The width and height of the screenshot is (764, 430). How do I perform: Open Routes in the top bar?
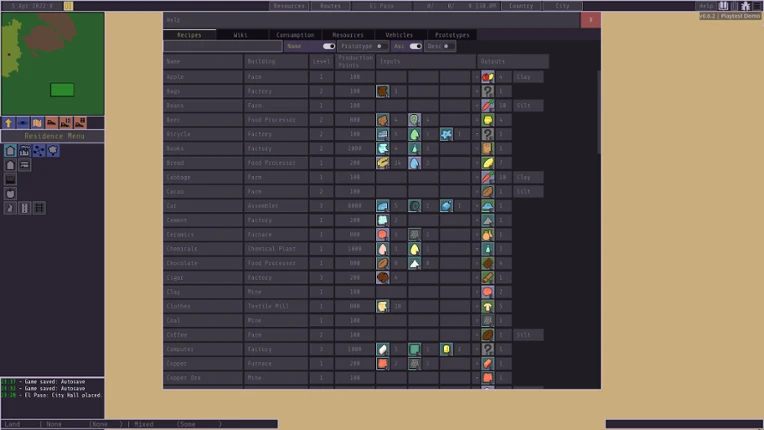tap(330, 6)
